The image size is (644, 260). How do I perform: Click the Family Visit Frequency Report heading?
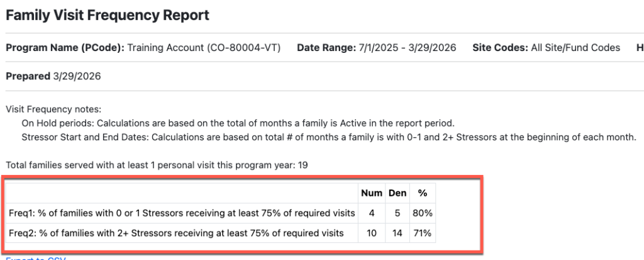click(x=108, y=15)
